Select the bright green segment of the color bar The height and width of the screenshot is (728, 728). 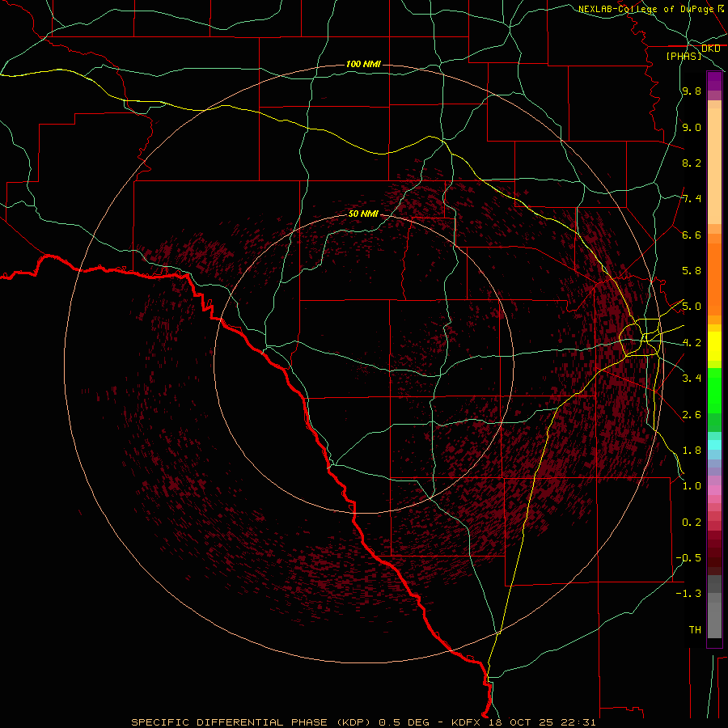[x=714, y=390]
